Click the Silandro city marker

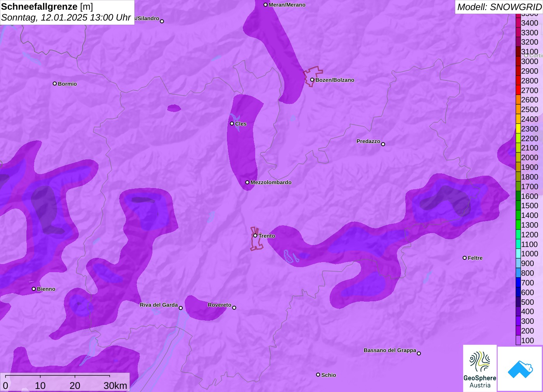pyautogui.click(x=162, y=21)
